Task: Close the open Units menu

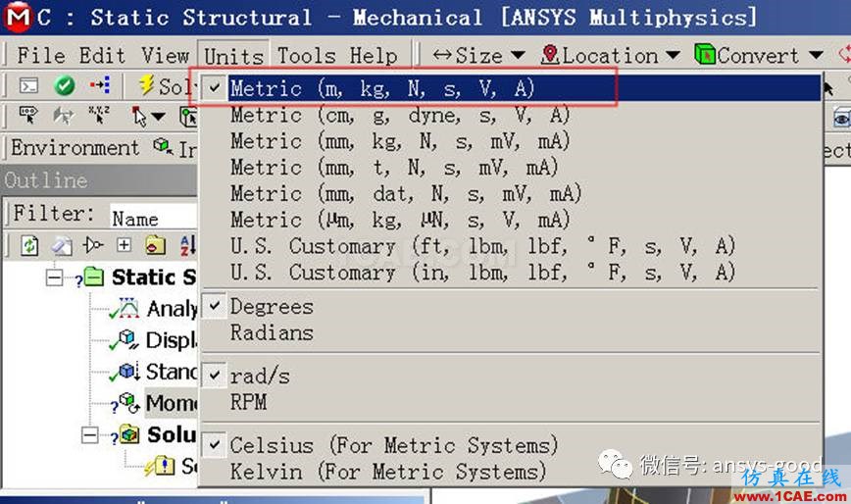Action: (x=234, y=55)
